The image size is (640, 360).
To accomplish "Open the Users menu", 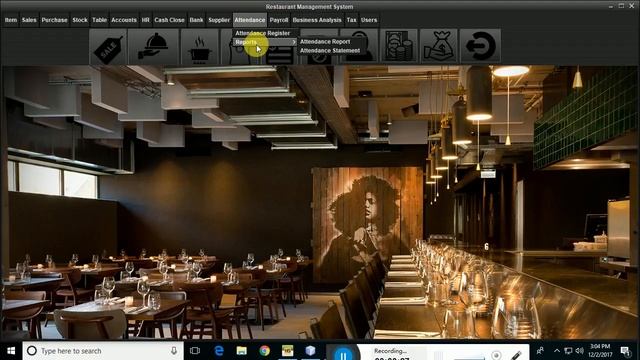I will [x=369, y=20].
